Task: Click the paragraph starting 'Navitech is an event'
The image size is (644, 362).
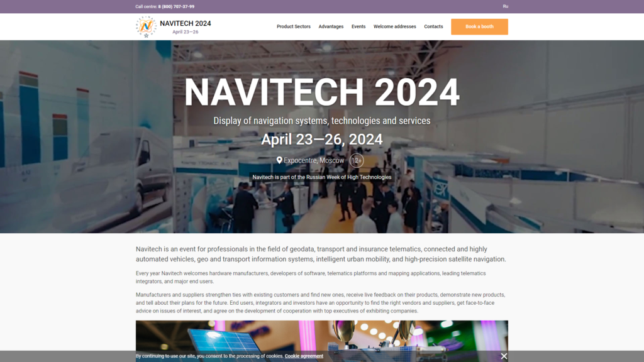Action: 321,254
